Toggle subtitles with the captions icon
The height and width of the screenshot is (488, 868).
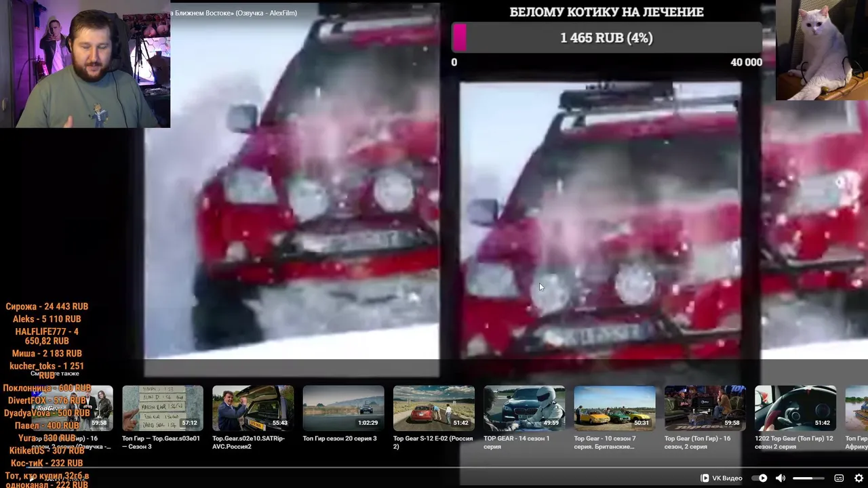pos(839,478)
